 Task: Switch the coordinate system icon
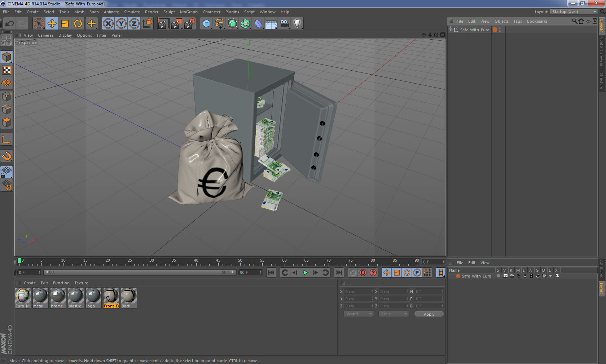(x=147, y=24)
